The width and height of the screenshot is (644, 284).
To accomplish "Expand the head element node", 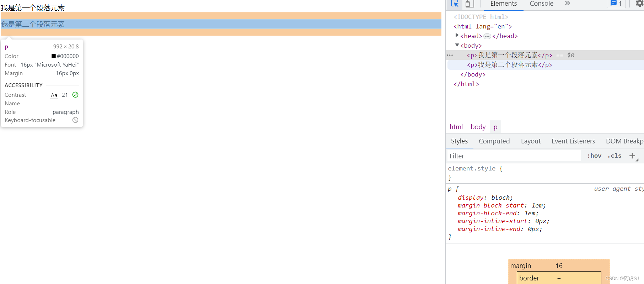I will pyautogui.click(x=457, y=35).
